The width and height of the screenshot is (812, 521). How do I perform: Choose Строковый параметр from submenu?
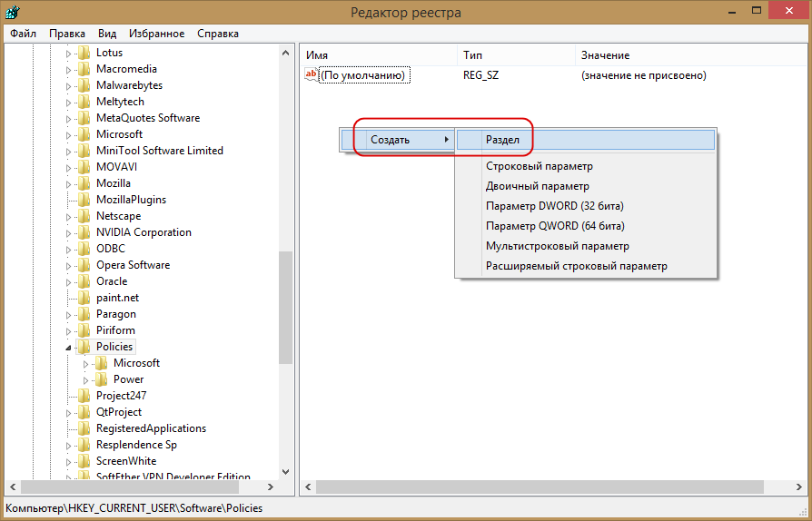pyautogui.click(x=586, y=166)
